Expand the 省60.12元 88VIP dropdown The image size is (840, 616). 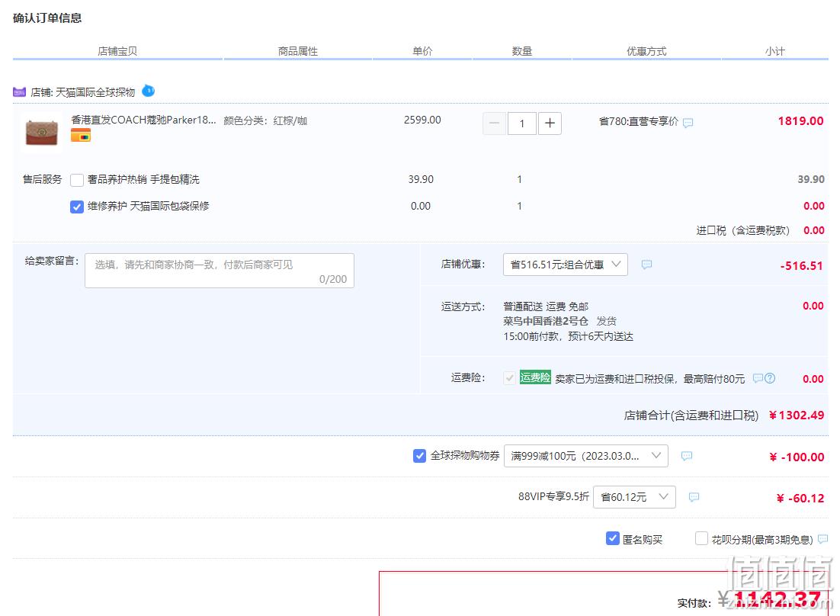[x=634, y=497]
